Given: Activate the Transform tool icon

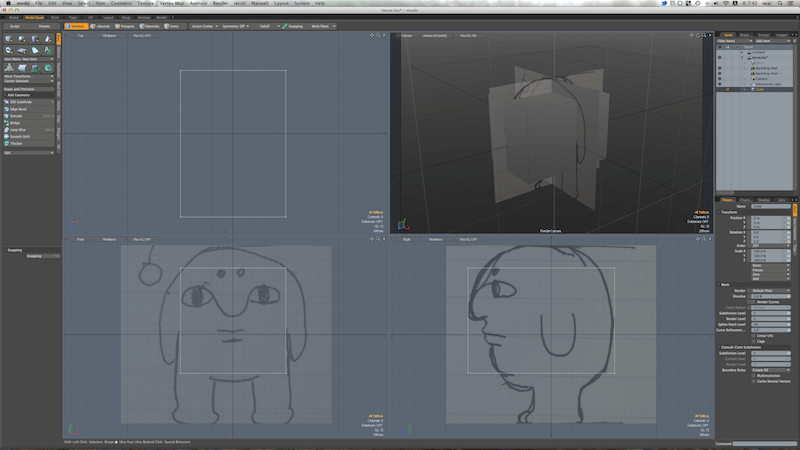Looking at the screenshot, I should click(9, 68).
